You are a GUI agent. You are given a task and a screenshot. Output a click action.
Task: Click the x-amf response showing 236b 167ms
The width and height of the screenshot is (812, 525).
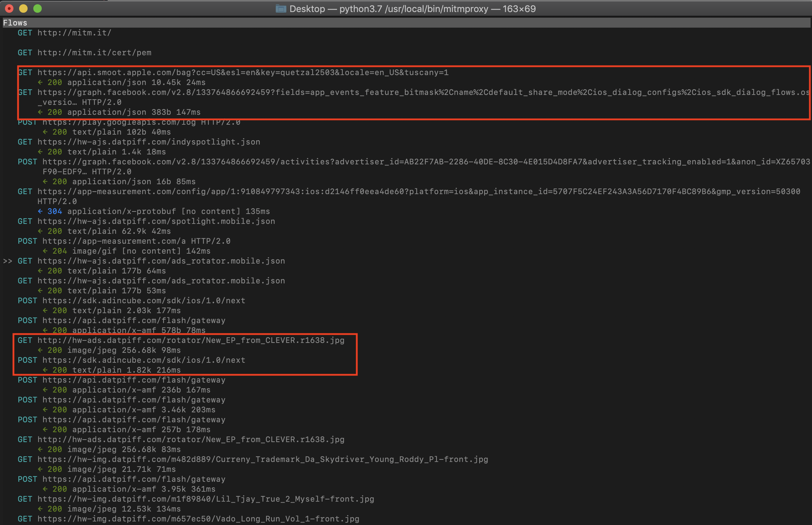[126, 390]
